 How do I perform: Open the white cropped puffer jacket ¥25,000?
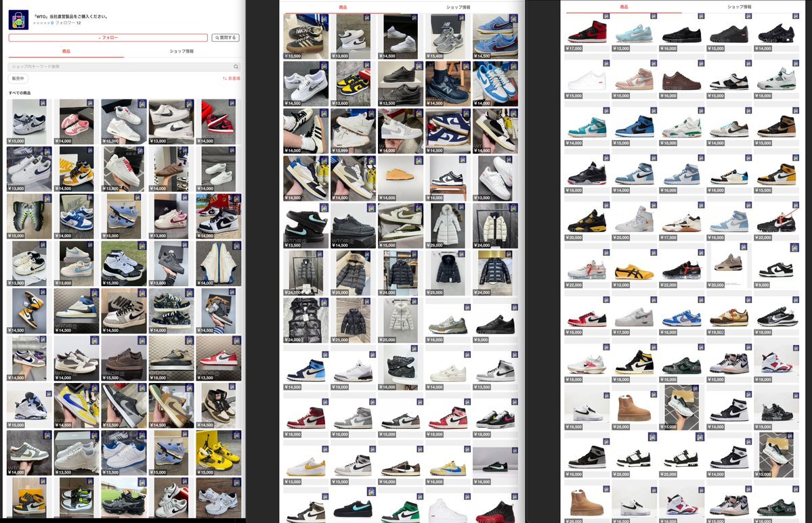coord(400,320)
